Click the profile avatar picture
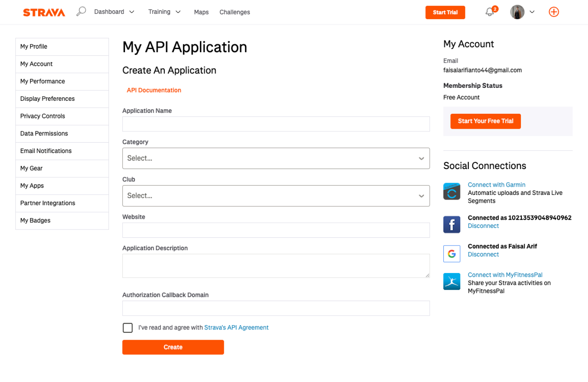This screenshot has height=382, width=588. pos(517,12)
